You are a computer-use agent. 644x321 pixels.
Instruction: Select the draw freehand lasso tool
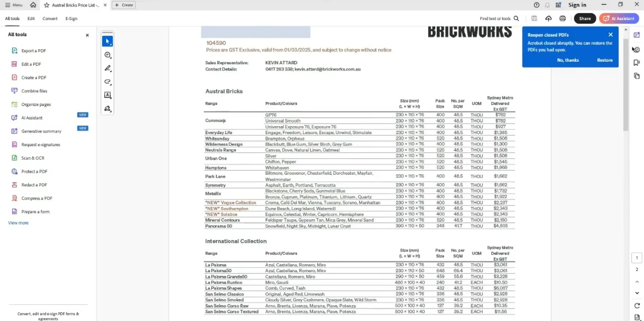coord(107,82)
